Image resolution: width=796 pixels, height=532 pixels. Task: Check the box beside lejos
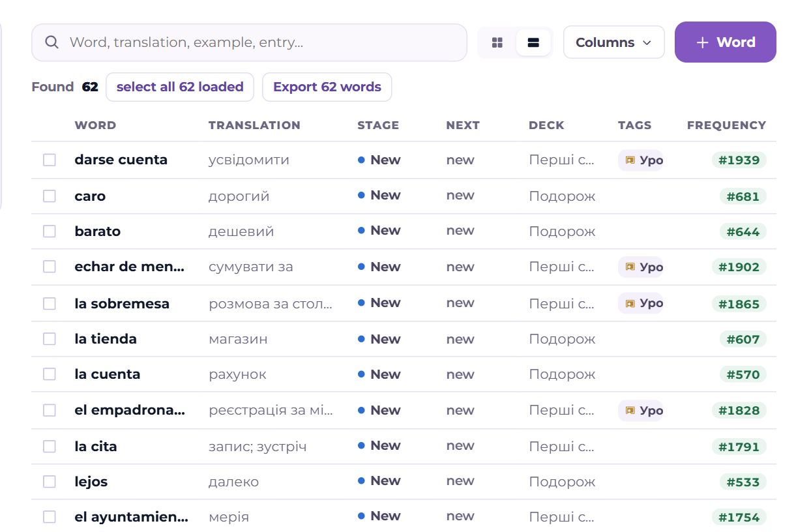tap(50, 482)
